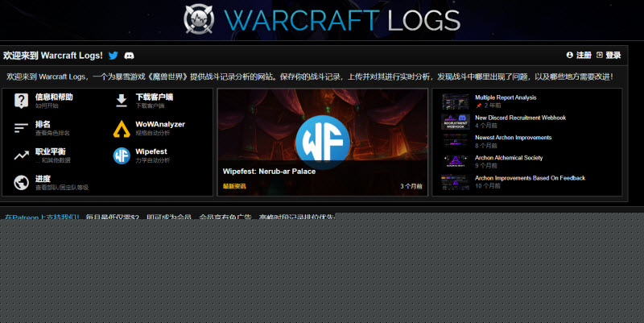
Task: Click the 注册 register link
Action: pyautogui.click(x=579, y=56)
